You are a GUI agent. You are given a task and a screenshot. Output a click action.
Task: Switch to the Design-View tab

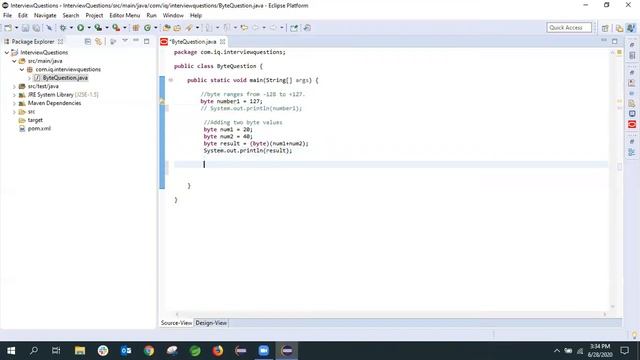tap(211, 323)
